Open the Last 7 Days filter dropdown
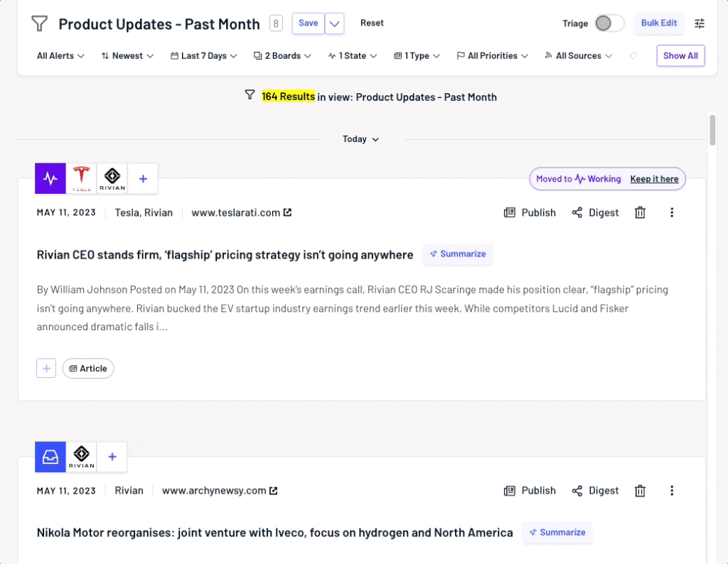This screenshot has width=728, height=564. click(x=203, y=55)
